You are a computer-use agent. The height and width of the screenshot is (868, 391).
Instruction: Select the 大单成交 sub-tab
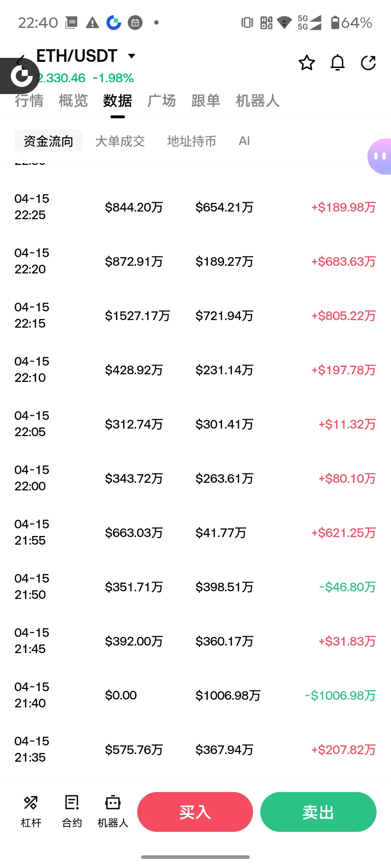(120, 141)
